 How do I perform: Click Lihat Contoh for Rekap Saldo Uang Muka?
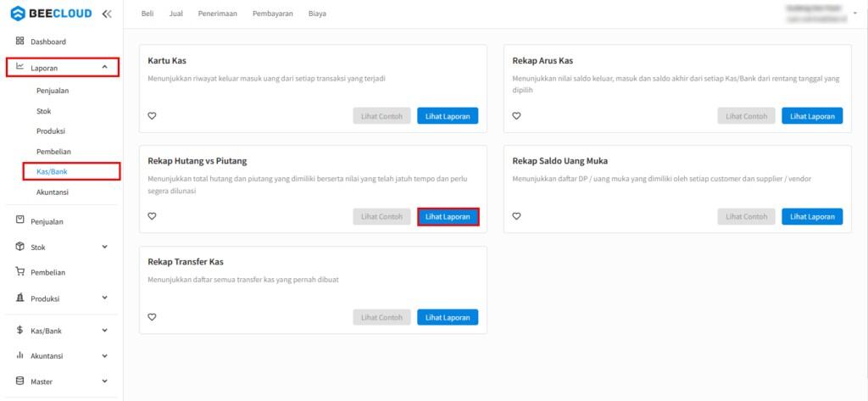click(746, 216)
